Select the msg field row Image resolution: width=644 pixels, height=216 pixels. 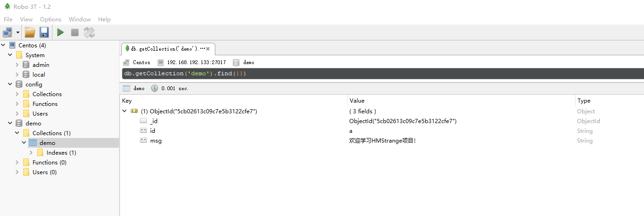click(382, 140)
